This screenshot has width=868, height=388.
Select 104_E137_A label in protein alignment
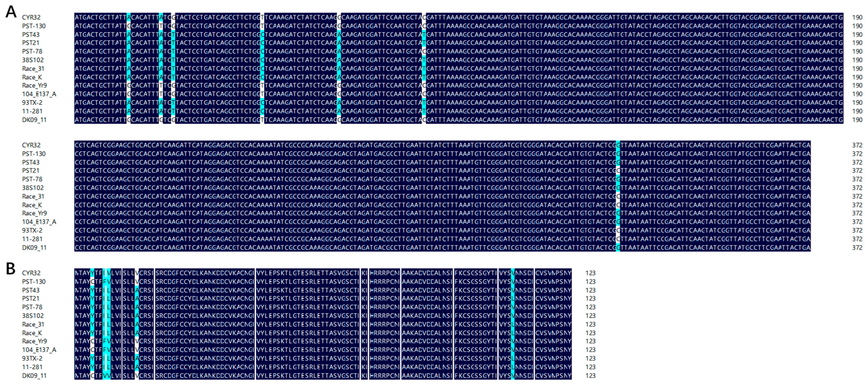pos(39,350)
